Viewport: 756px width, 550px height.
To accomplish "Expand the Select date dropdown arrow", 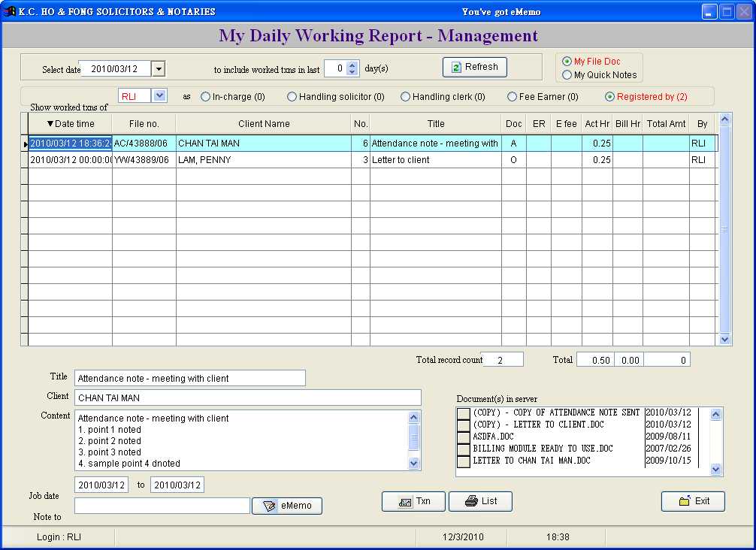I will [158, 69].
